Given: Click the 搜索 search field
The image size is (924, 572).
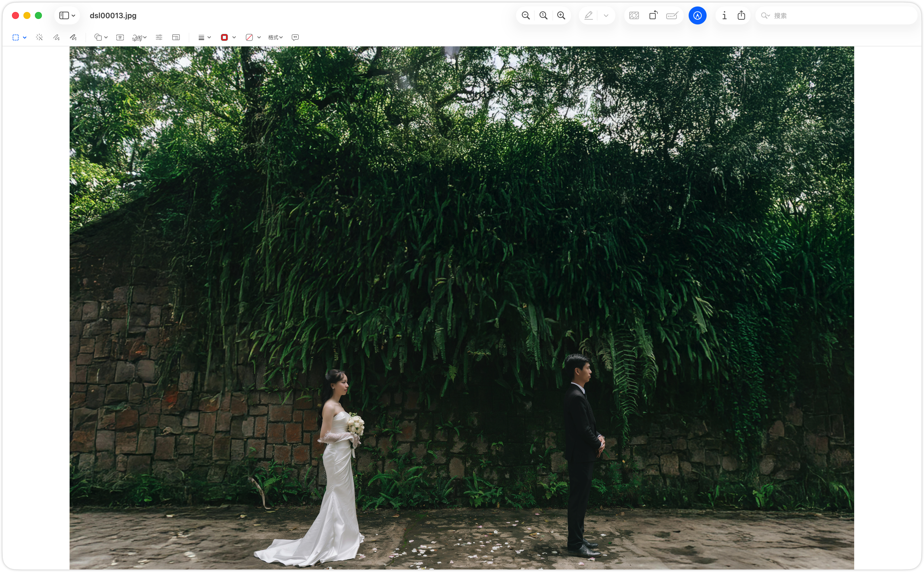Looking at the screenshot, I should (836, 15).
